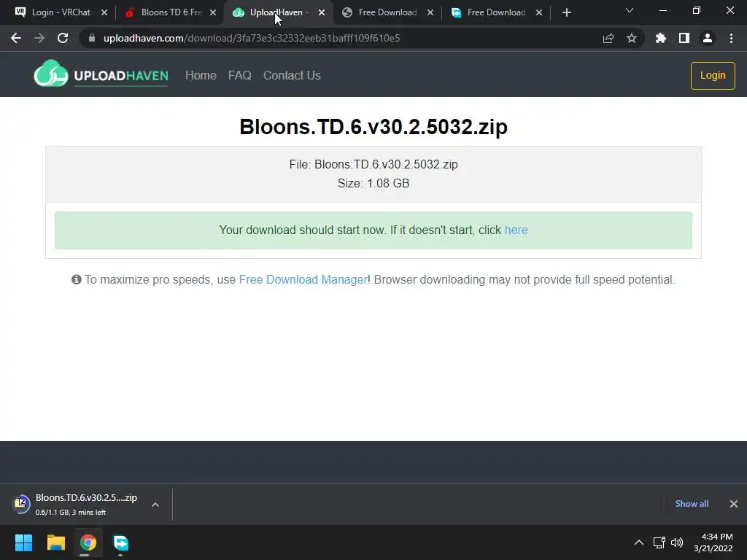Reload the UploadHaven page

(x=63, y=38)
